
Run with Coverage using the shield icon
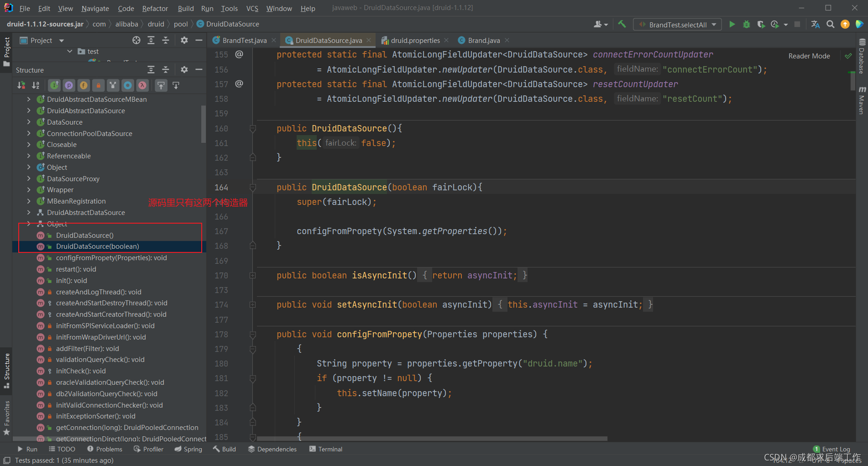761,24
